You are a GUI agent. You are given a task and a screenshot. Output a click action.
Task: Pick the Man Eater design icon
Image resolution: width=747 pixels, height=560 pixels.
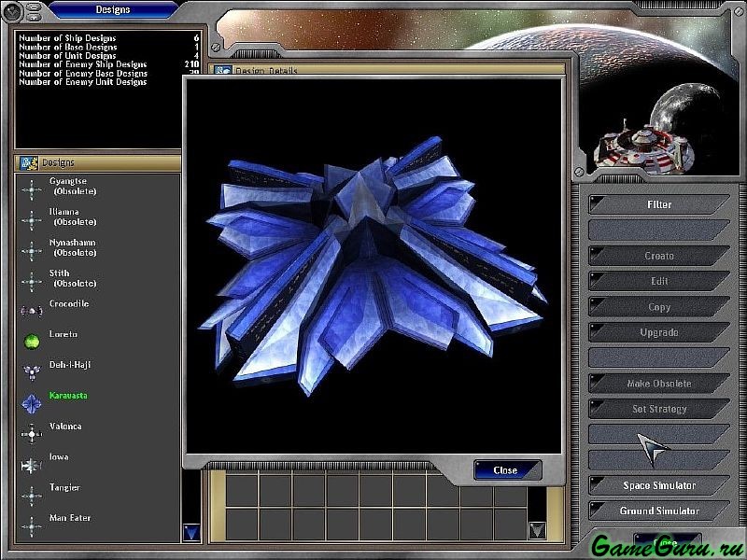(x=32, y=526)
